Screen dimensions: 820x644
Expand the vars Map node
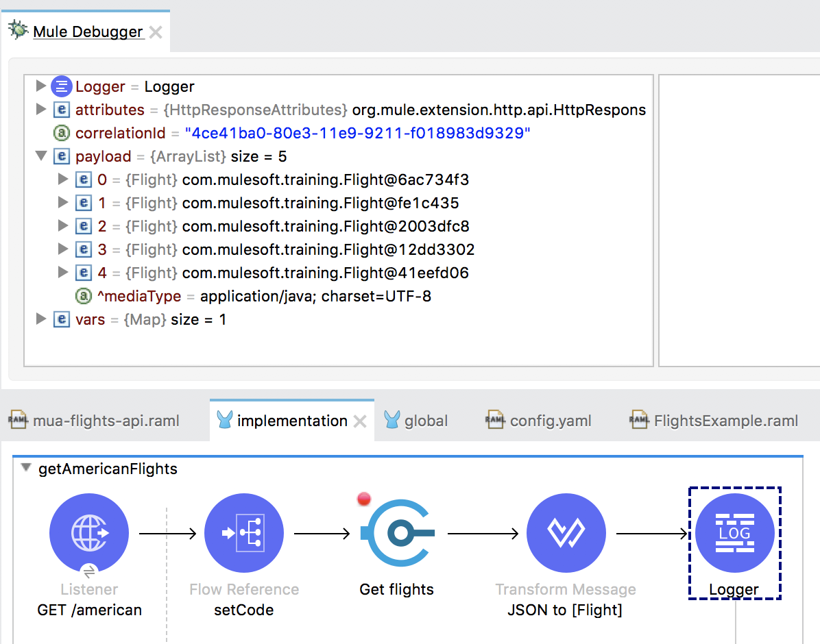coord(40,319)
